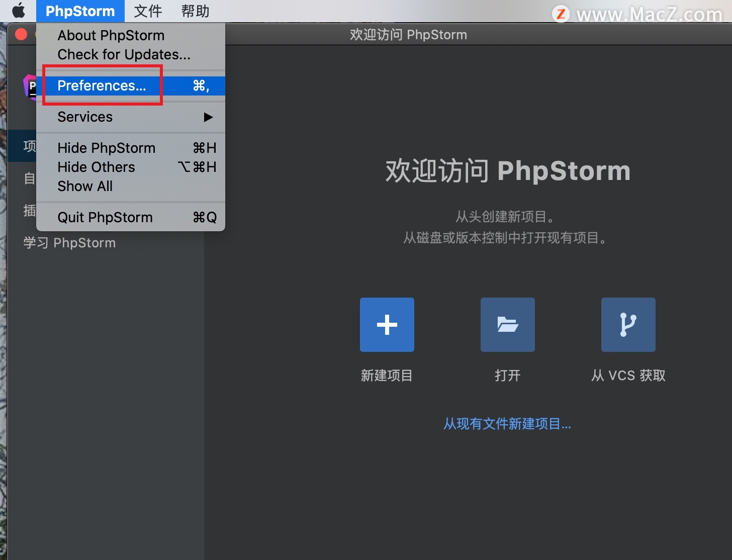
Task: Click the 打开 folder icon
Action: (x=508, y=325)
